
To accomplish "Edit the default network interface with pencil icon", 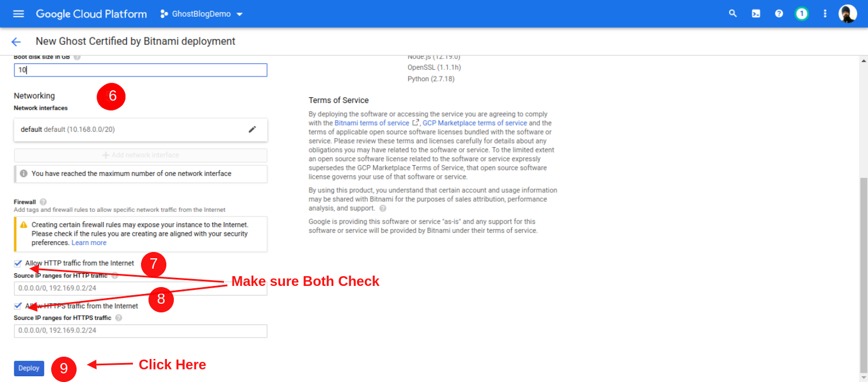I will pos(252,129).
